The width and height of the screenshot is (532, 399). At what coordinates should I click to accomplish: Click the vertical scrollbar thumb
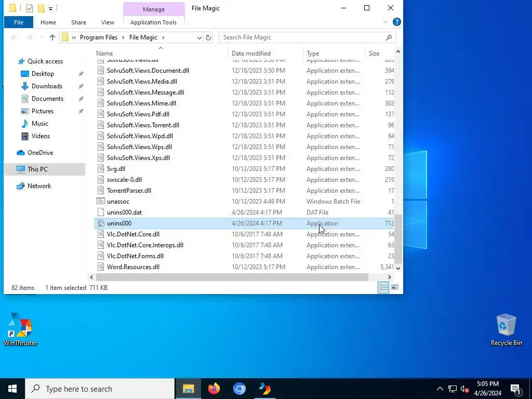398,239
